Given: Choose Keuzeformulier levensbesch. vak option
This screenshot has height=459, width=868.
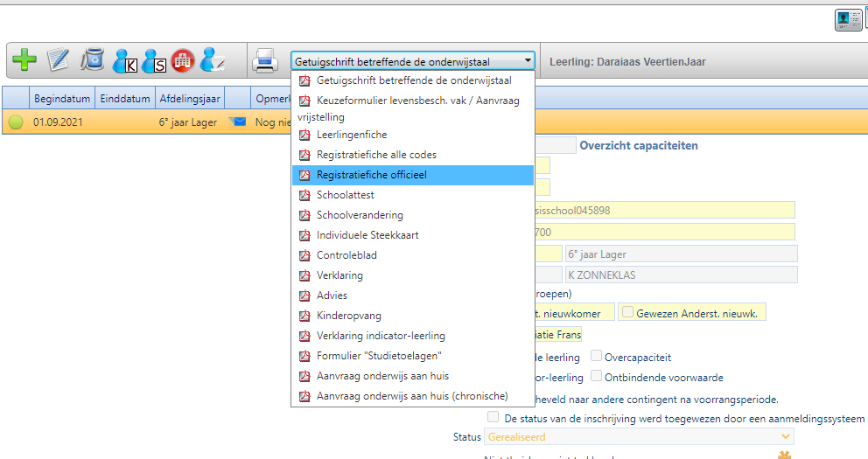Looking at the screenshot, I should tap(413, 108).
